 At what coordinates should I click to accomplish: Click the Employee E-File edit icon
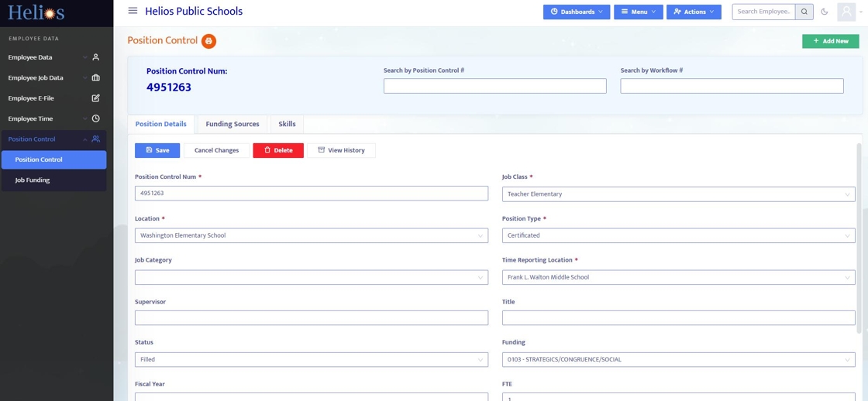[x=96, y=98]
